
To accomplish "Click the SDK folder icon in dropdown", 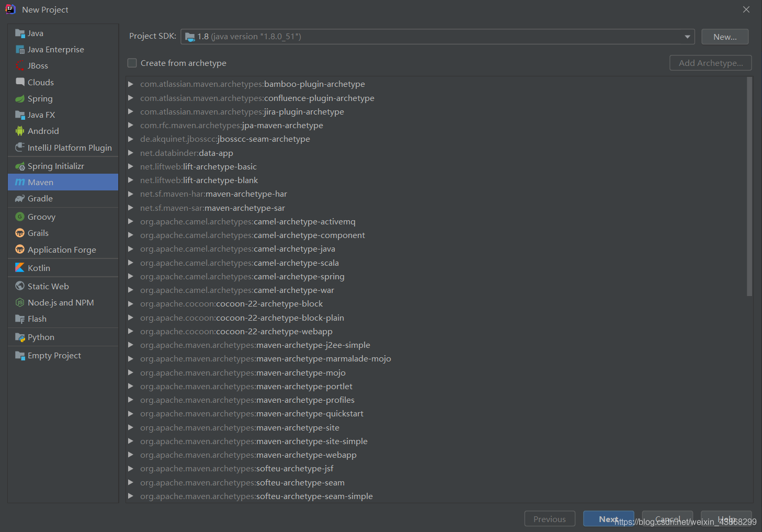I will coord(190,37).
